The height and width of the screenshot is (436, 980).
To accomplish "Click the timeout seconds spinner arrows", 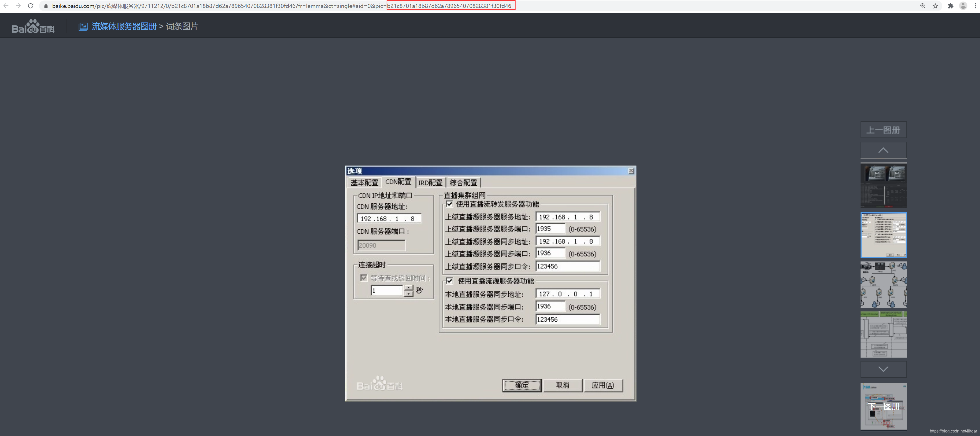I will pyautogui.click(x=409, y=290).
